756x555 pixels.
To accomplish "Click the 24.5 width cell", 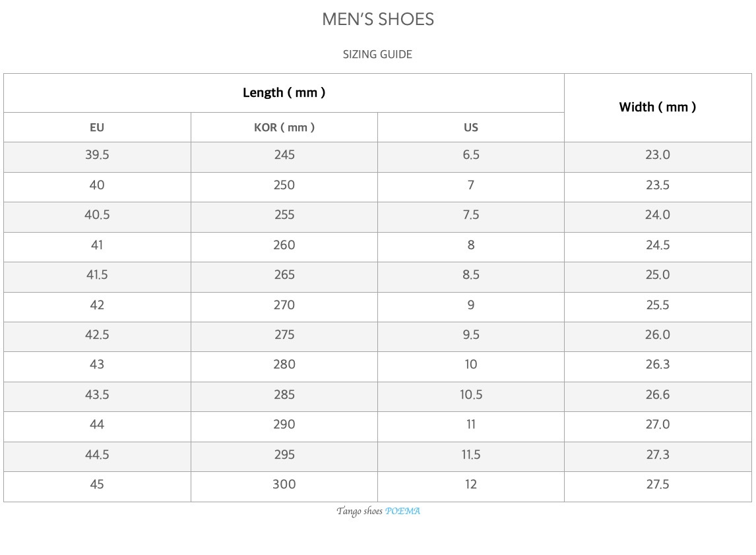I will coord(658,245).
